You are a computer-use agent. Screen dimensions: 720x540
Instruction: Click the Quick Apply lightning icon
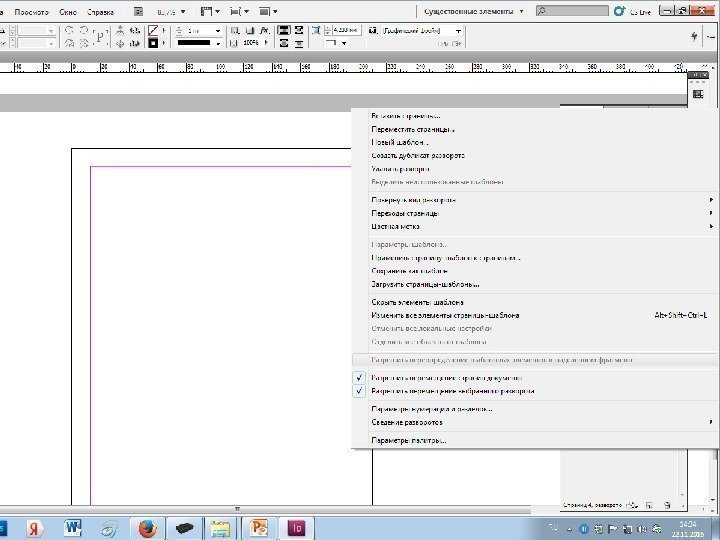point(695,37)
